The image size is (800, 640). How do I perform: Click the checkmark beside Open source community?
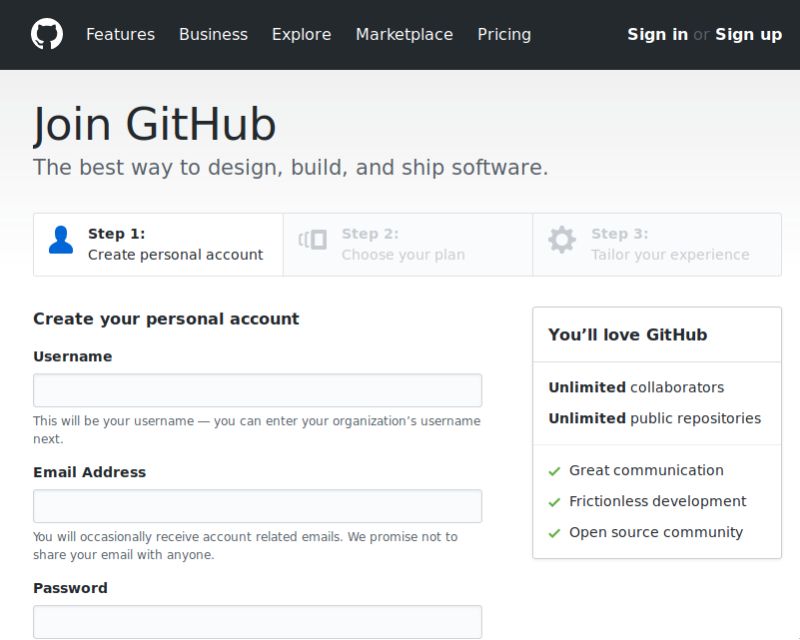tap(553, 533)
